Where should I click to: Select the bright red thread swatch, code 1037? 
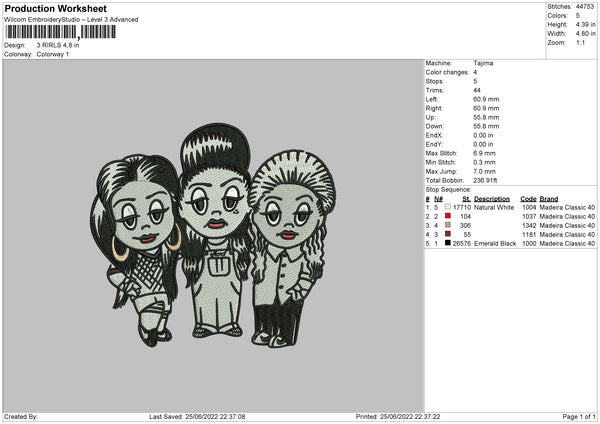click(x=447, y=216)
